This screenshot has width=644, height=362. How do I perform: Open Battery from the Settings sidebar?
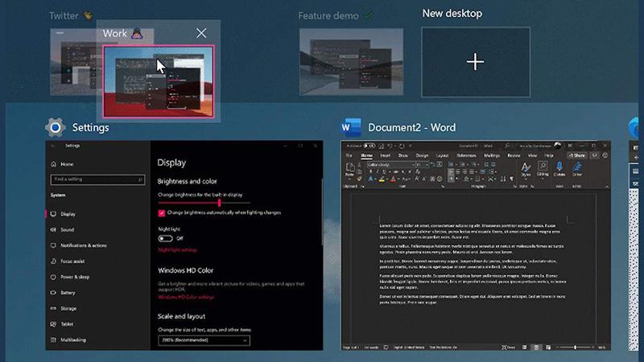(x=52, y=292)
